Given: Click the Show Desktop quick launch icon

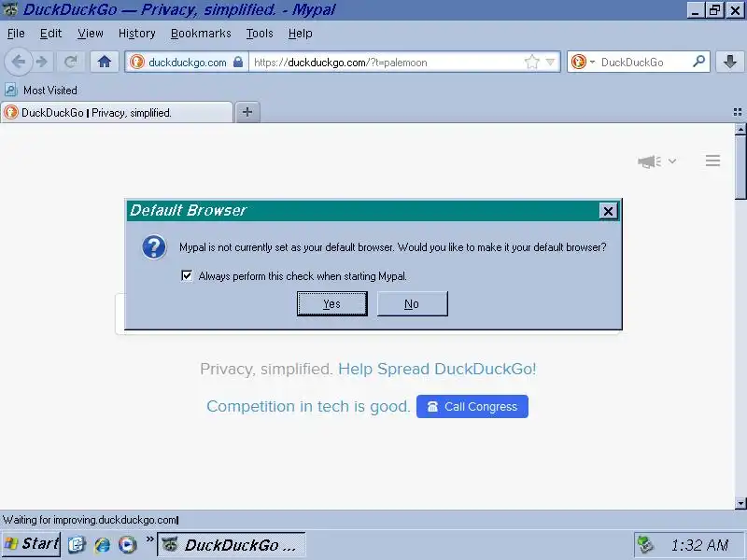Looking at the screenshot, I should point(77,545).
